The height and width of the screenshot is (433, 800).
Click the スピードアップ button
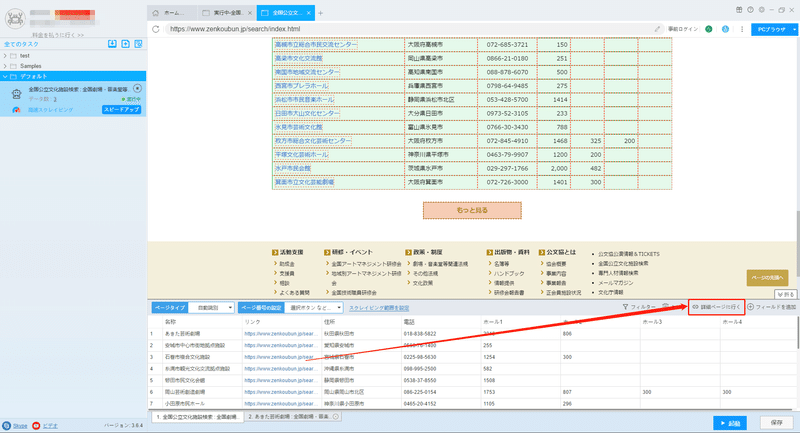click(121, 110)
